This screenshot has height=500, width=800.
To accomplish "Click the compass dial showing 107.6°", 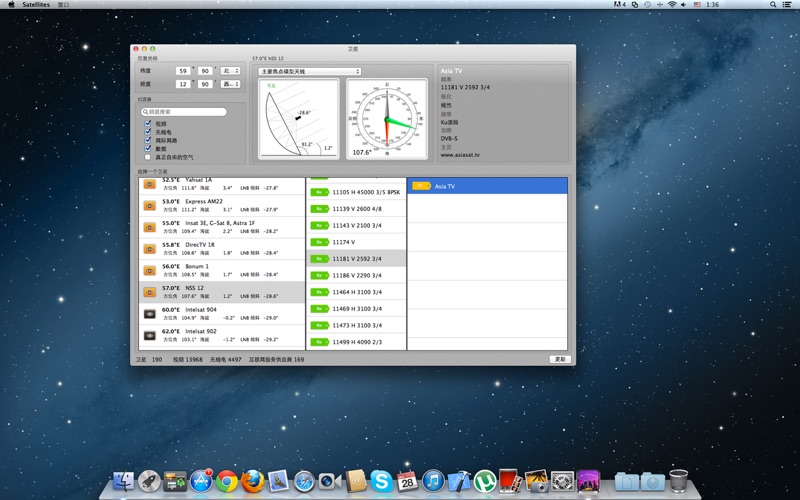I will (x=387, y=119).
